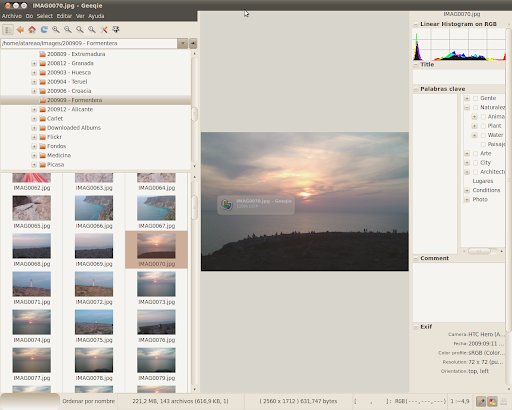Toggle pixel info eyedropper in status bar
The image size is (512, 410).
[x=481, y=401]
